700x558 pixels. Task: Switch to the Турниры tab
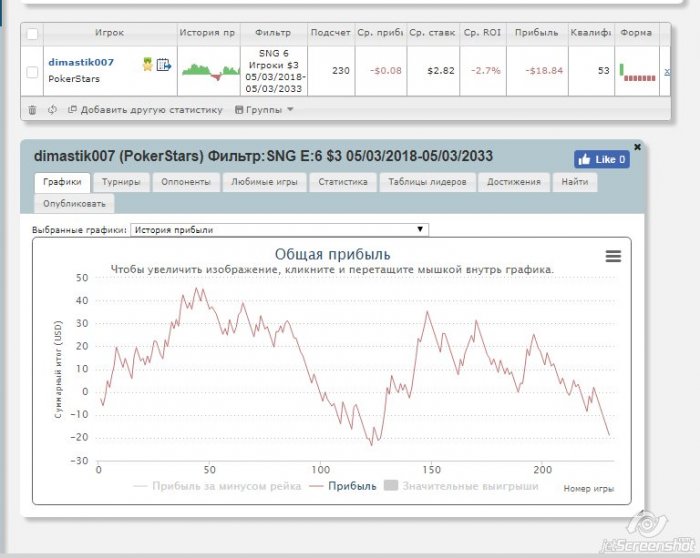(121, 182)
